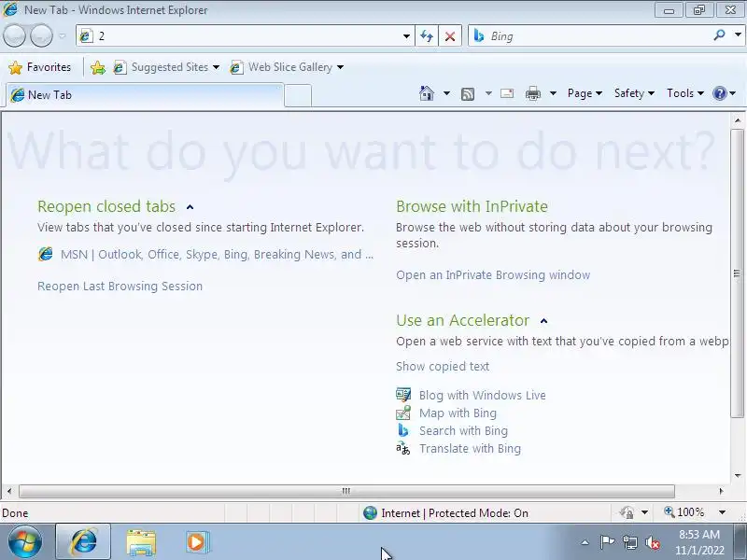Screen dimensions: 747x560
Task: Open the Tools menu
Action: click(x=685, y=93)
